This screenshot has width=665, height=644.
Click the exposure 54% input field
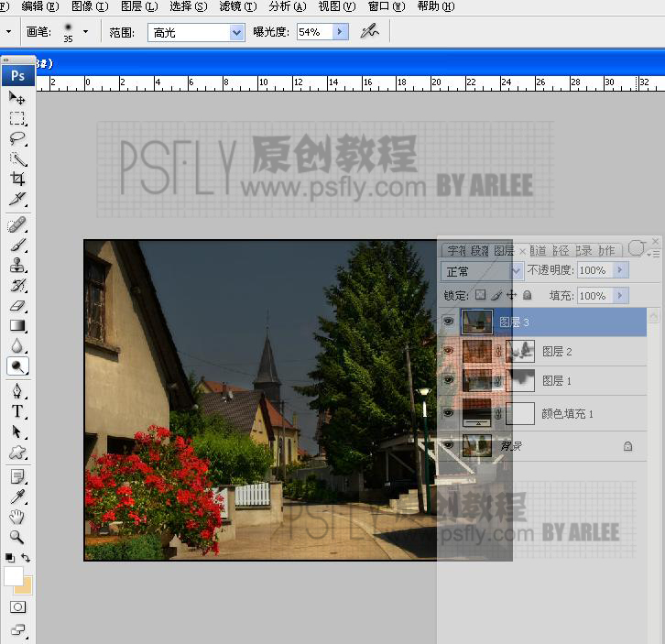pos(315,32)
